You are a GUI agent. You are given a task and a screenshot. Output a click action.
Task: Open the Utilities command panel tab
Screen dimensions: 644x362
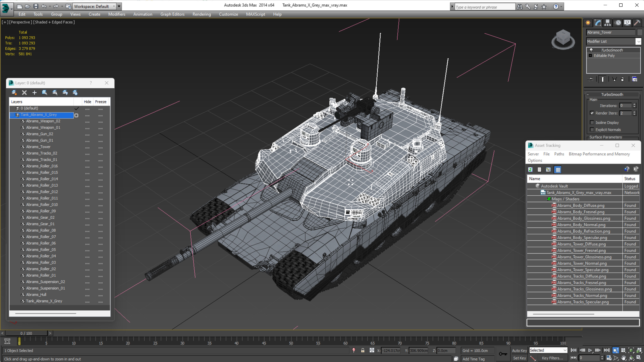tap(637, 23)
